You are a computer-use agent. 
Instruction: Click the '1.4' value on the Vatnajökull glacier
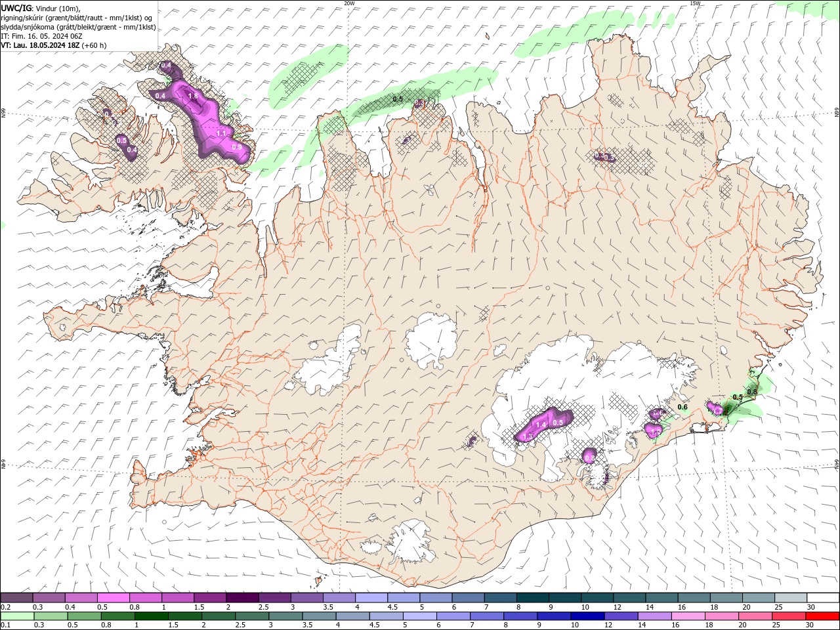[x=541, y=425]
